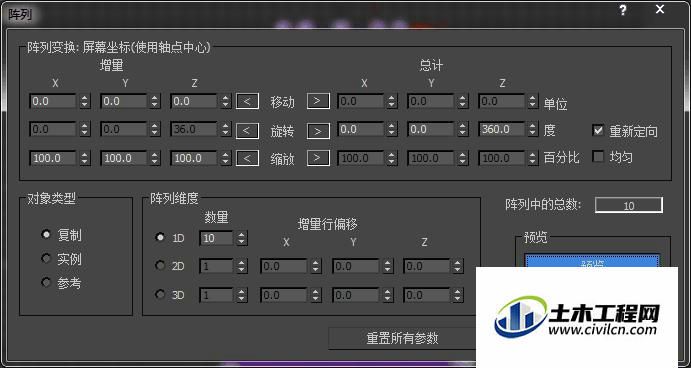Click the Move right arrow button

pos(318,101)
